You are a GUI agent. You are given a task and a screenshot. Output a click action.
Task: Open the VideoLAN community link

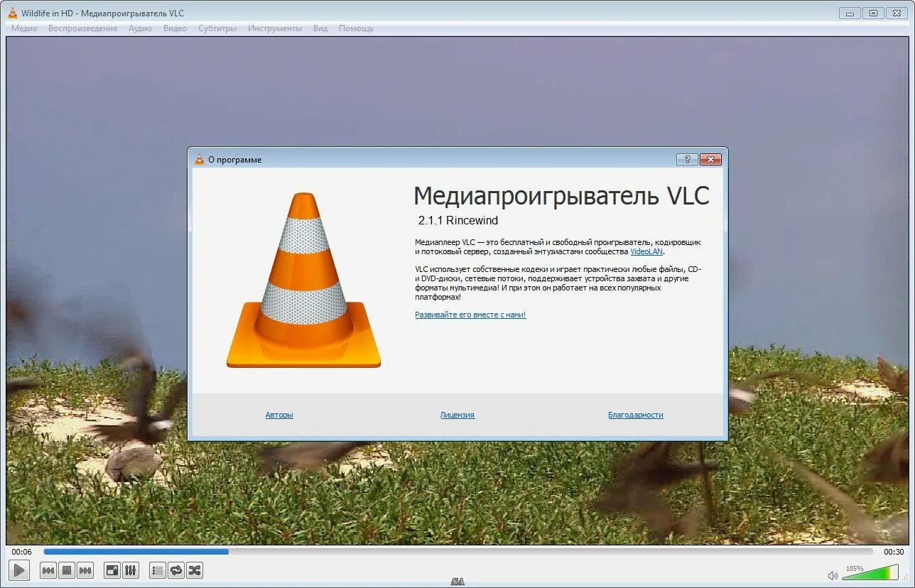tap(646, 251)
